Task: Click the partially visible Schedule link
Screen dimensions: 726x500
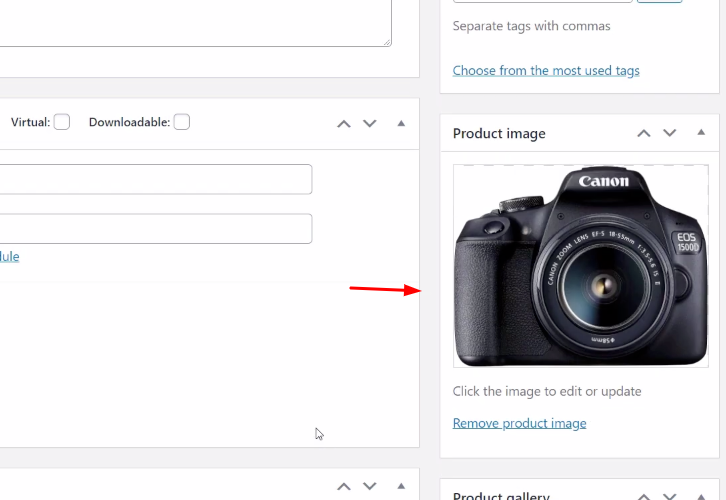Action: [9, 256]
